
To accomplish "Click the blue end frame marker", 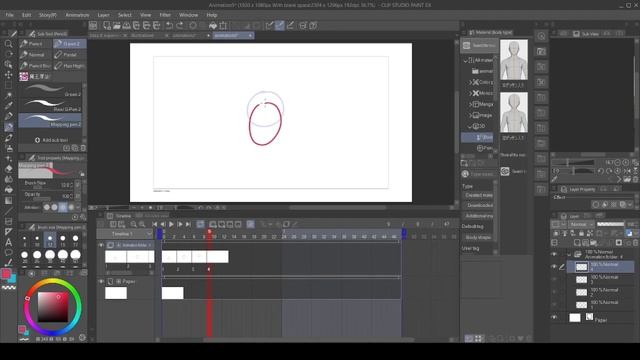I will point(404,233).
